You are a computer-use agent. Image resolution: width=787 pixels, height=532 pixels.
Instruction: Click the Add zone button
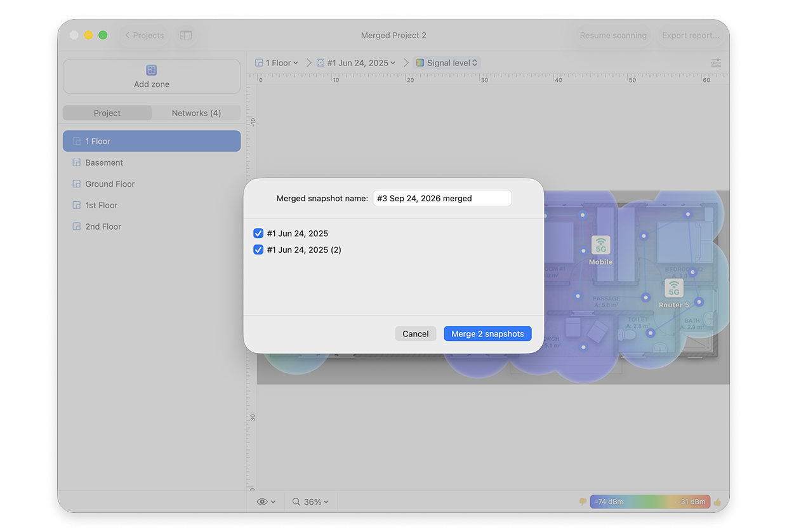(152, 76)
